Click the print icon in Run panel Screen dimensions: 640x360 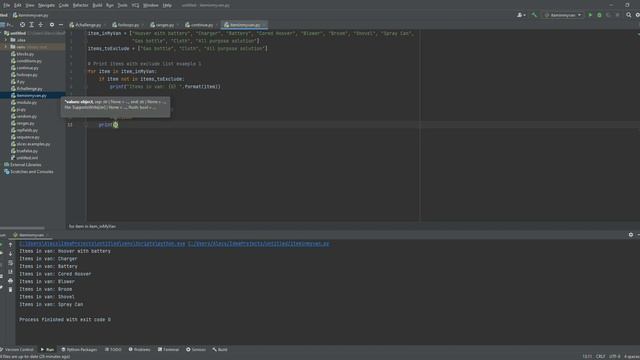11,281
